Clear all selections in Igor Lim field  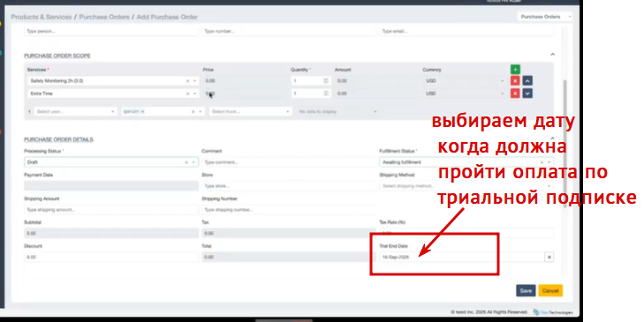(x=193, y=111)
